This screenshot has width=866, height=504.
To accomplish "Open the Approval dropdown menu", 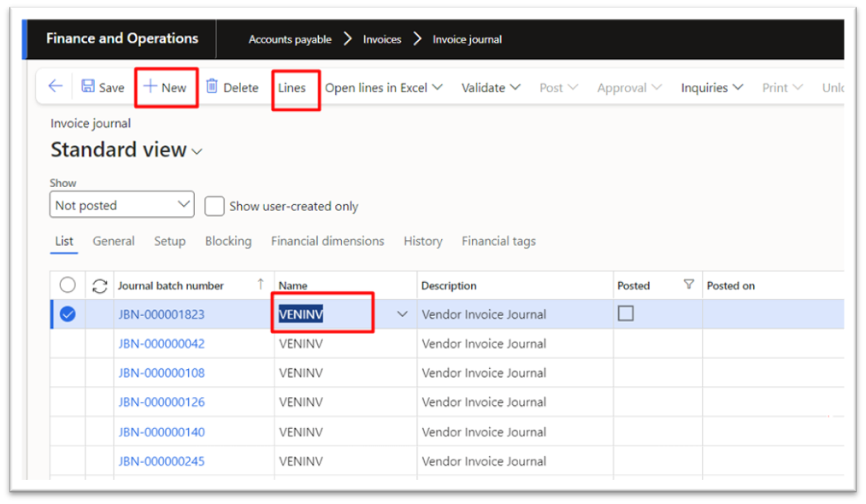I will [x=629, y=88].
